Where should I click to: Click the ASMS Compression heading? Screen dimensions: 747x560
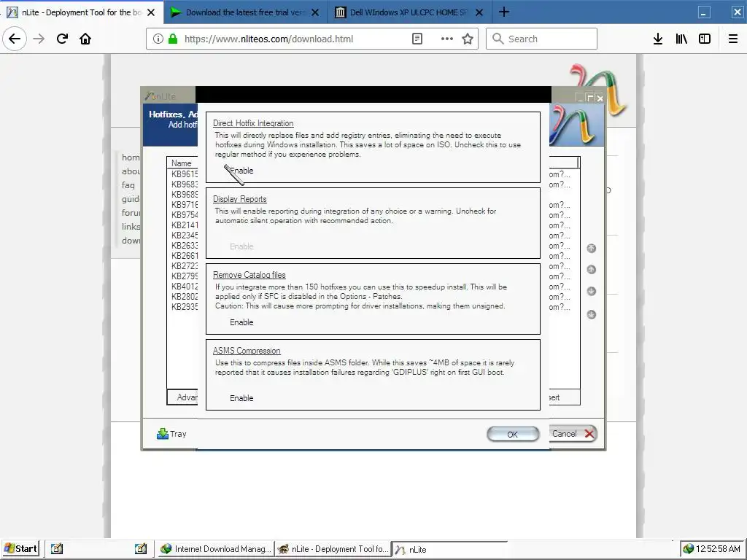247,351
